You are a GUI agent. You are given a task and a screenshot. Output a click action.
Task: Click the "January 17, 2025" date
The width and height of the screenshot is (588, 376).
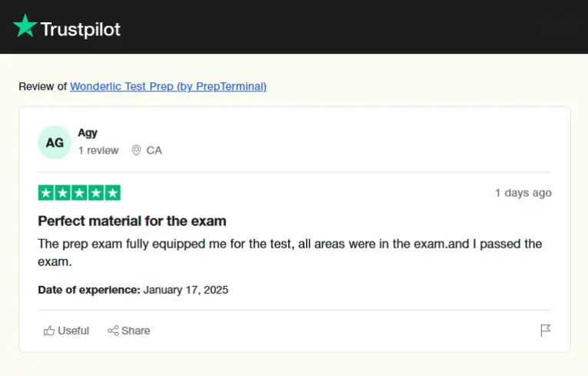(x=186, y=290)
